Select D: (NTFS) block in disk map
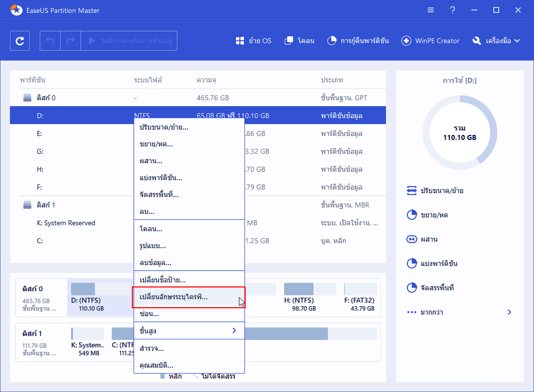 point(100,297)
